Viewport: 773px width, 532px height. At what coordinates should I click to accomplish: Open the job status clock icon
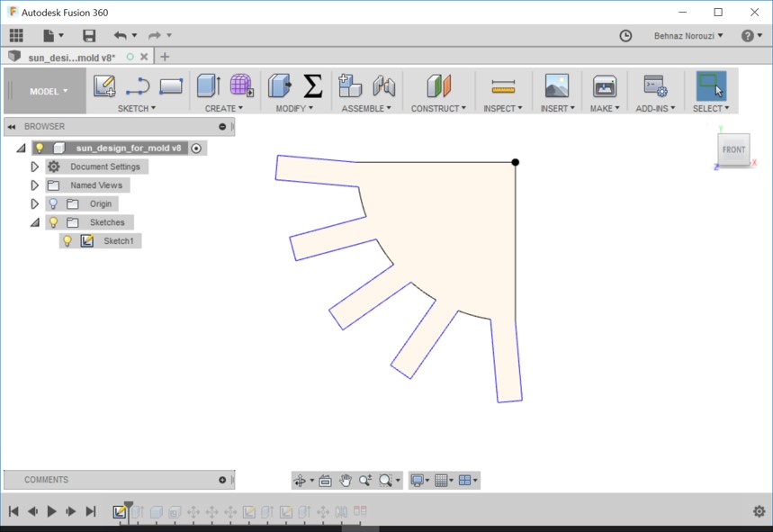[x=625, y=35]
